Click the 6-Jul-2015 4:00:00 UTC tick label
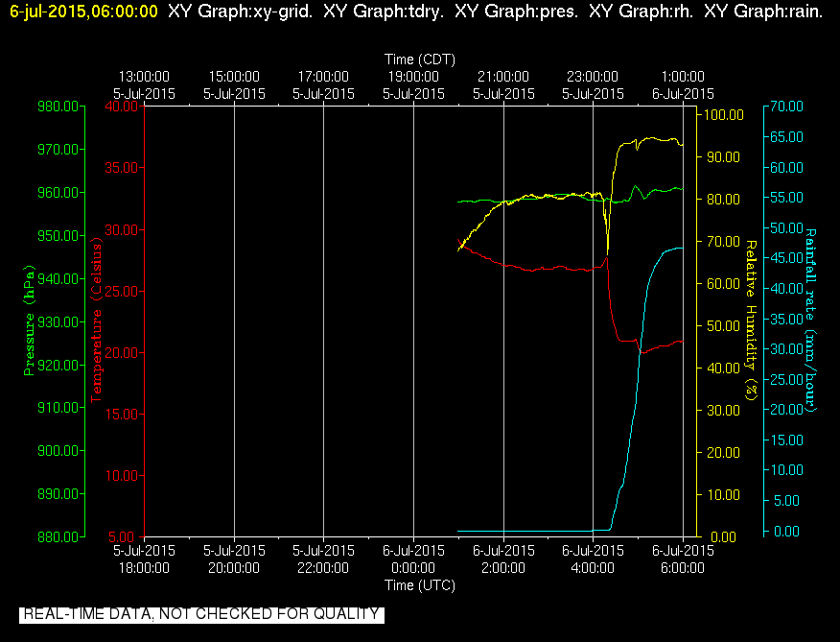840x642 pixels. coord(593,559)
